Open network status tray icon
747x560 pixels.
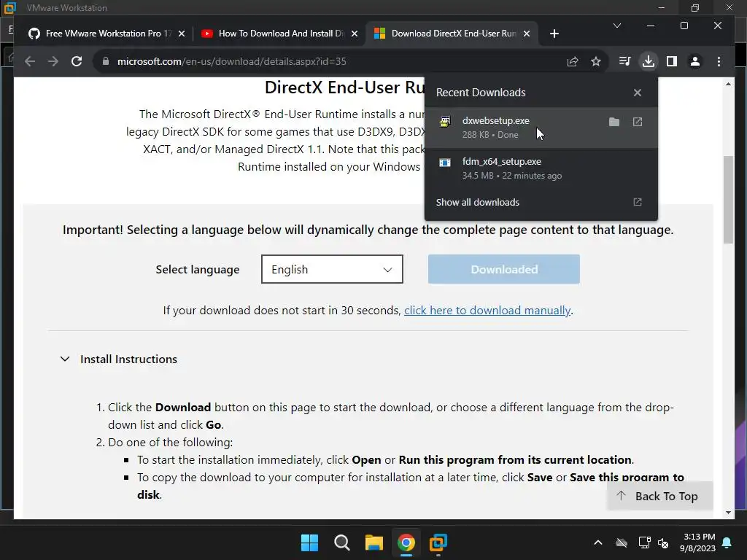(x=644, y=542)
